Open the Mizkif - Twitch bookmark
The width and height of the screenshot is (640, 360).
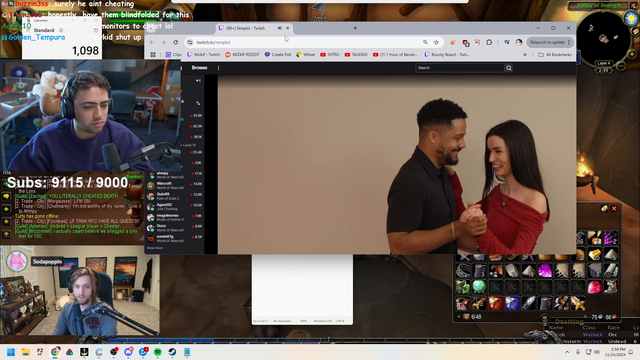203,55
